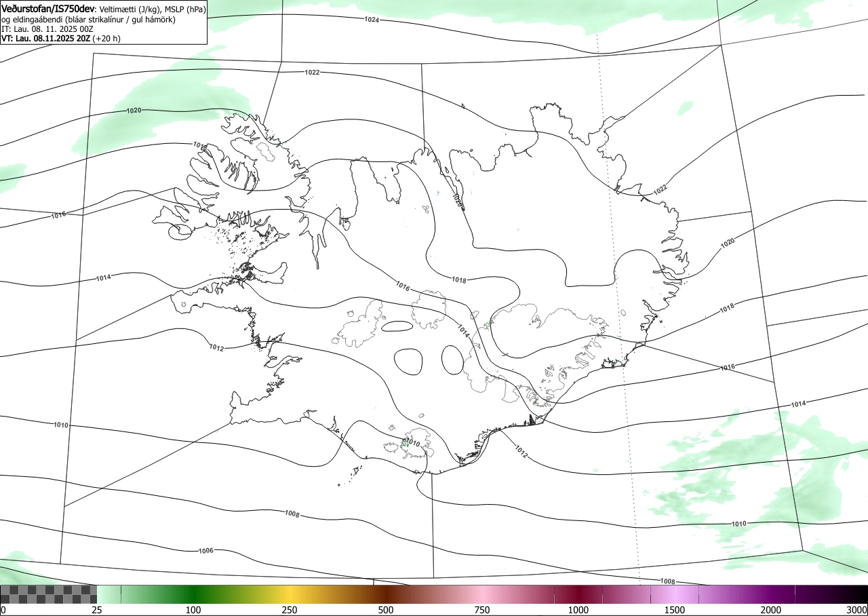Click the legend value 25
The width and height of the screenshot is (868, 616).
[x=97, y=610]
